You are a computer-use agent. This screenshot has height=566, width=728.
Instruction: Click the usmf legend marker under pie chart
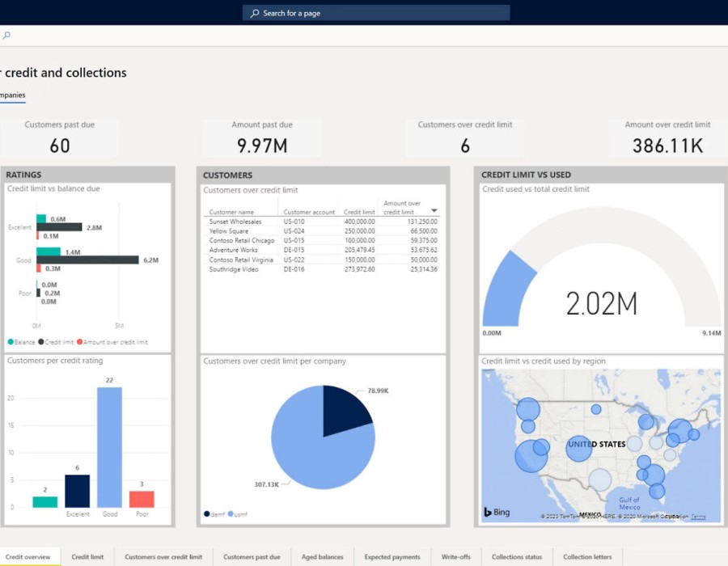click(x=231, y=513)
